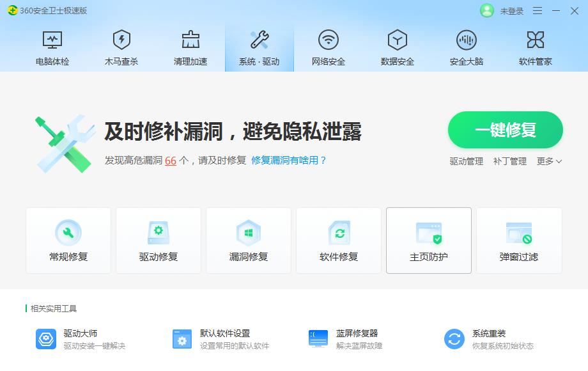Select the 主页防护 shield icon
Screen dimensions: 588x371
click(429, 232)
